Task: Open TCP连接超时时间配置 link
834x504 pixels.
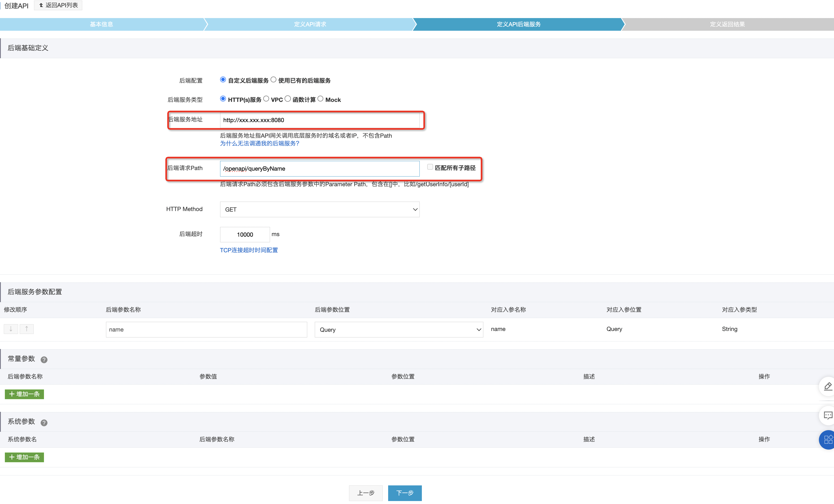Action: (x=249, y=250)
